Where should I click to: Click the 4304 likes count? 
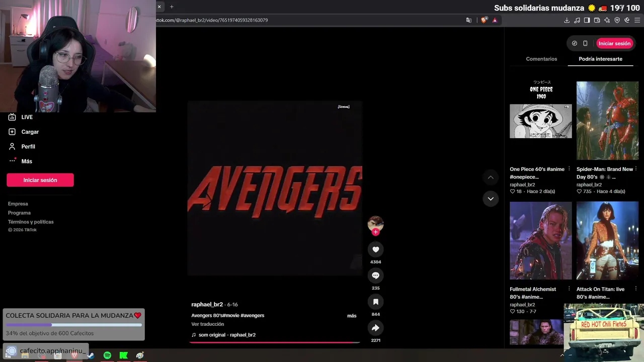[375, 262]
